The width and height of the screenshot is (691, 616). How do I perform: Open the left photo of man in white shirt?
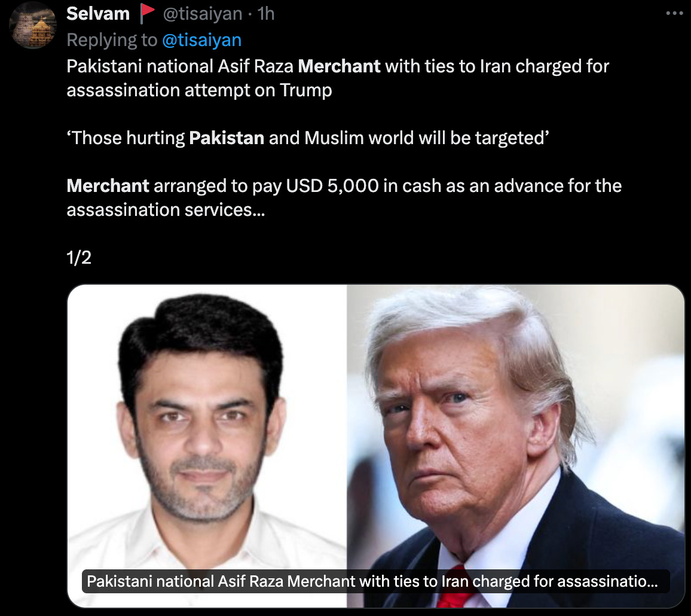pos(207,446)
